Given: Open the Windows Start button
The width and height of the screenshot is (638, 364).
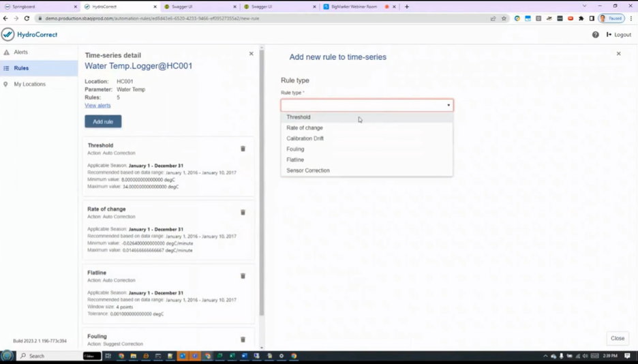Looking at the screenshot, I should [7, 356].
